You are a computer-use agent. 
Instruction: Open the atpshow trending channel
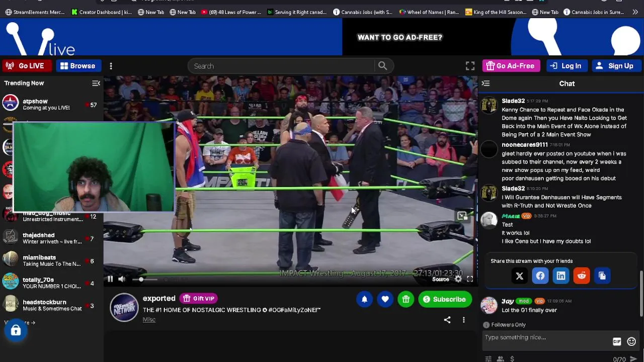tap(50, 104)
